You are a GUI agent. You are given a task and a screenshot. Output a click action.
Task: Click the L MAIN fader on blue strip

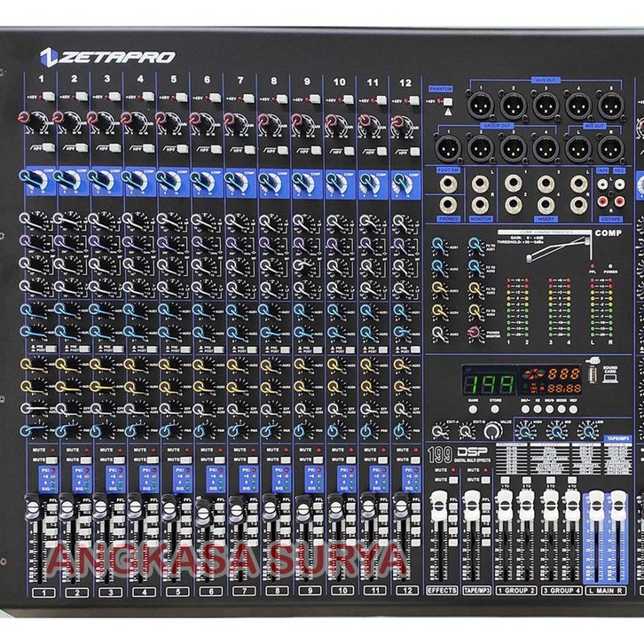pos(594,506)
